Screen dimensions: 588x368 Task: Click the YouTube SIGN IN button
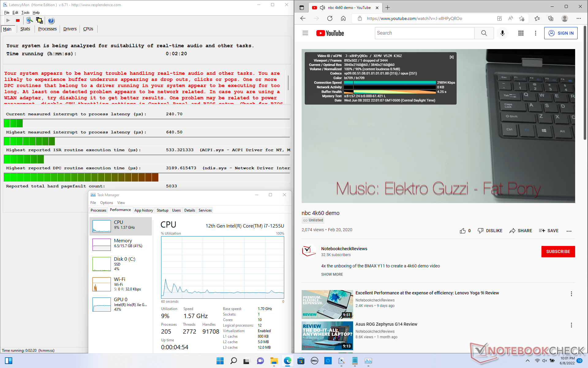(x=561, y=33)
